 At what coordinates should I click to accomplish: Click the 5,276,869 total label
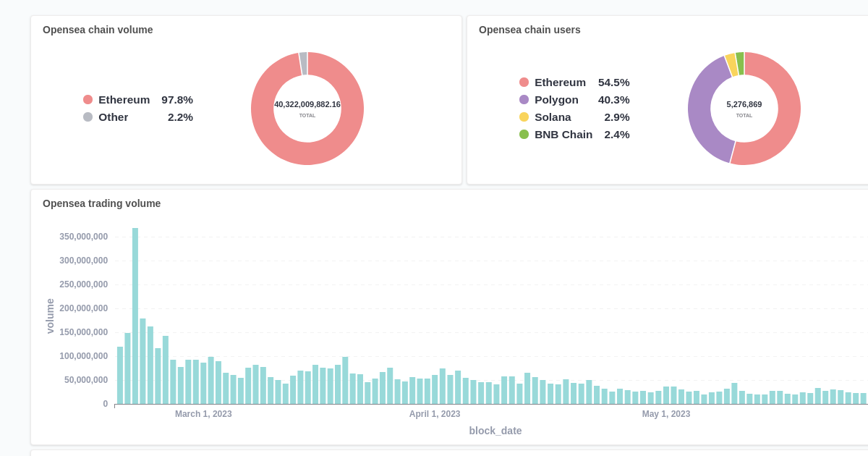pos(744,105)
